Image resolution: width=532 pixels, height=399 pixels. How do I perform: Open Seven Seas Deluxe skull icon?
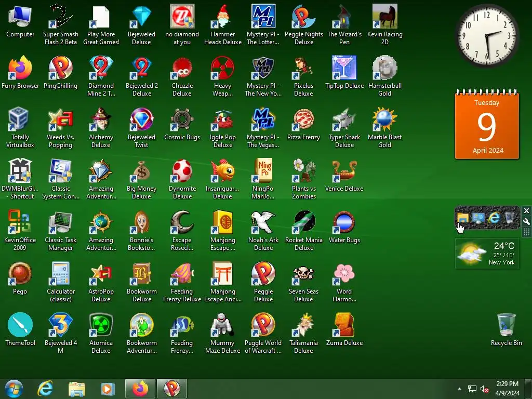303,273
